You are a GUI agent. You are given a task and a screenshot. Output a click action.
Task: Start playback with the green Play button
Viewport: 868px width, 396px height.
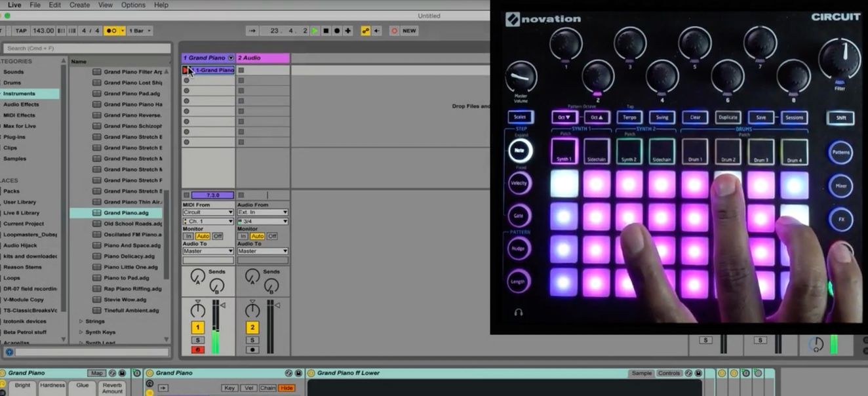click(315, 31)
